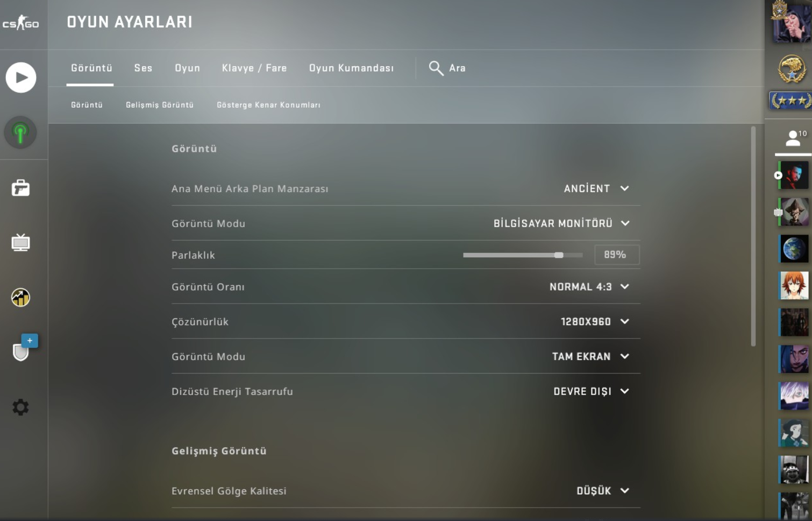This screenshot has height=521, width=812.
Task: Open the Çözünürlük resolution dropdown
Action: coord(594,322)
